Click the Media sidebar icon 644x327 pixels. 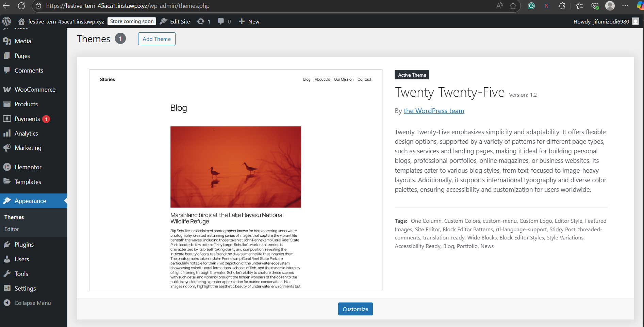point(7,41)
